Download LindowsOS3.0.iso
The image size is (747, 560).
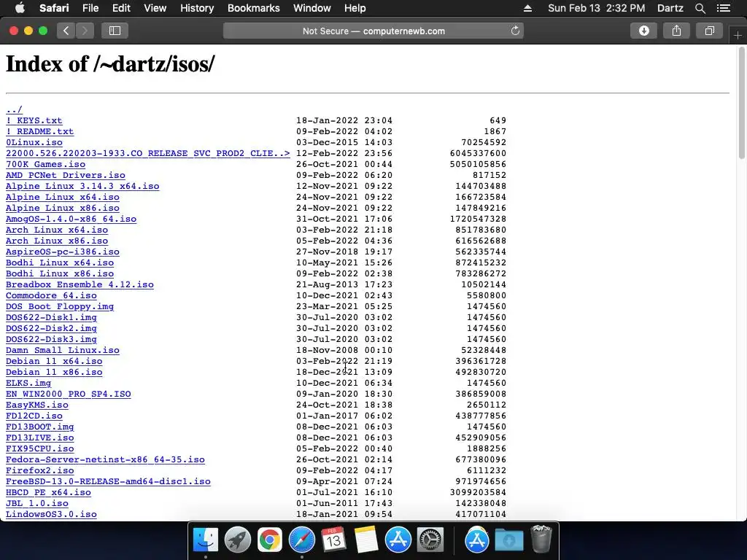(51, 515)
